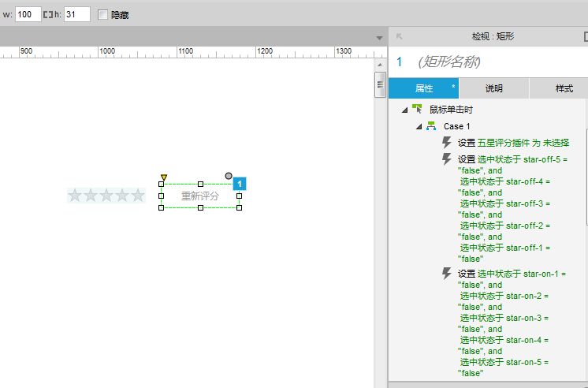Click the 检视 : 矩形 panel title
588x388 pixels.
click(493, 36)
